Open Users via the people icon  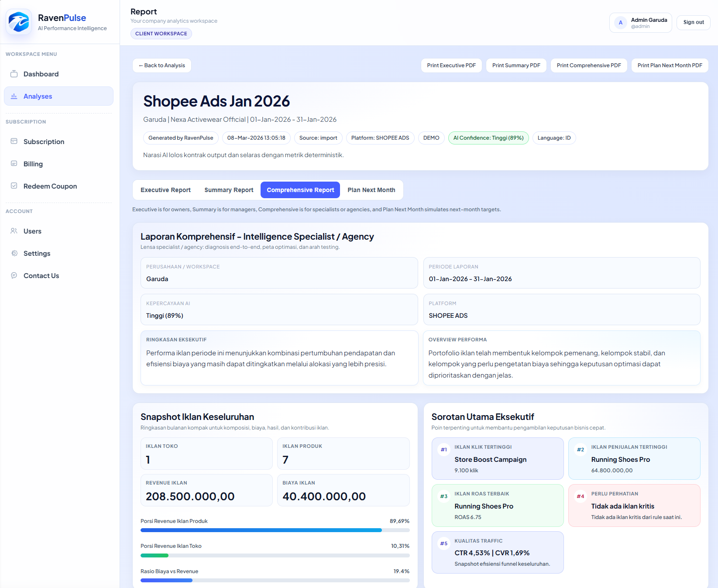[14, 231]
